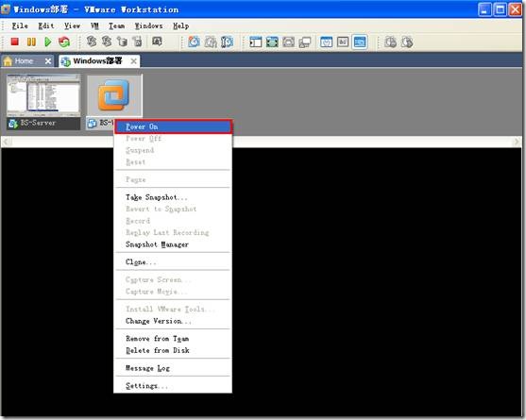Click the left scroll arrow below thumbnails
Image resolution: width=526 pixels, height=420 pixels.
click(x=6, y=142)
